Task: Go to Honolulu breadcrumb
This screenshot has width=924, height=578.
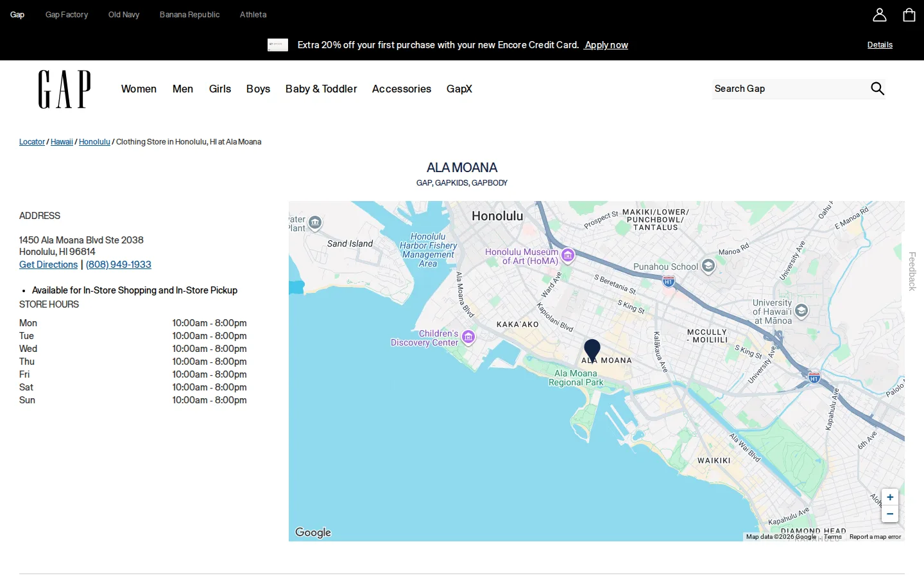Action: (x=94, y=142)
